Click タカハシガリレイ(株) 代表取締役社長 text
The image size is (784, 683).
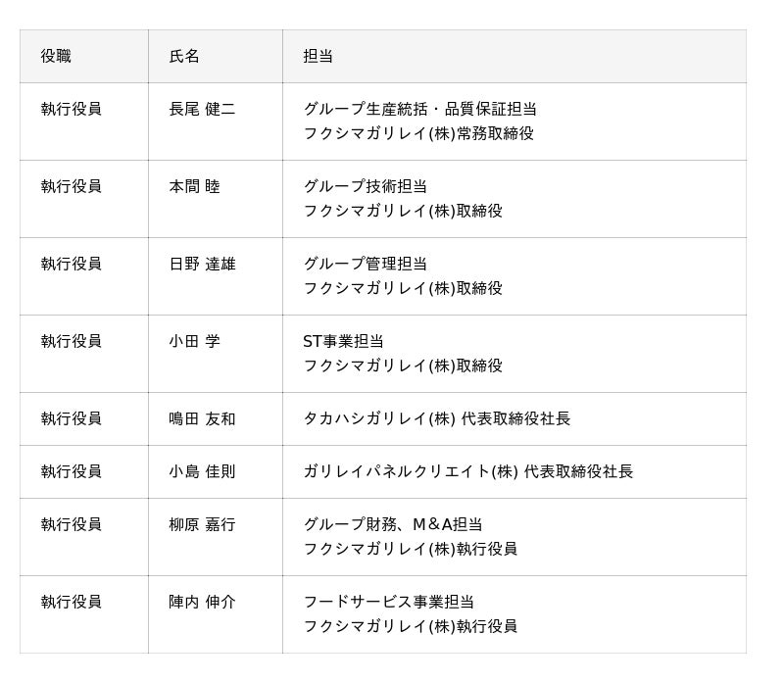436,419
